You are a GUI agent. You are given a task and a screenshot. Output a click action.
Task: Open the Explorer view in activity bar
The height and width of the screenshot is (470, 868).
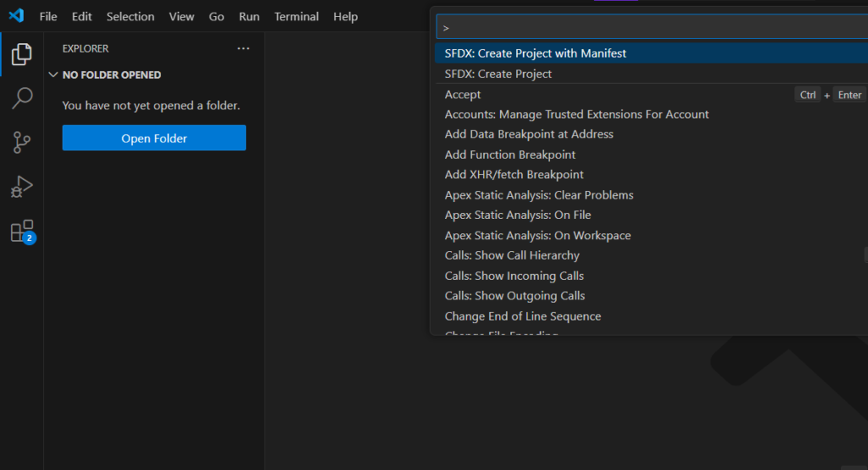[21, 55]
